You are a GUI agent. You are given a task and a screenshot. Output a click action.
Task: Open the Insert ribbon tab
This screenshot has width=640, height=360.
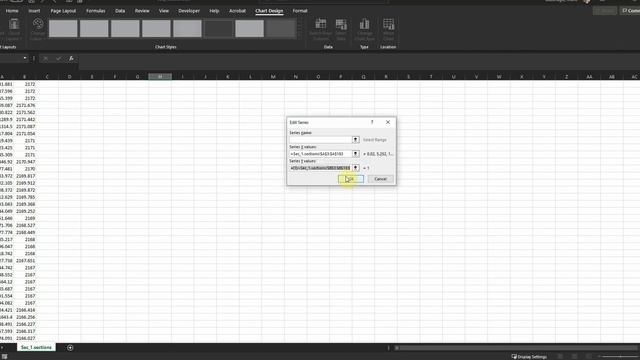34,11
